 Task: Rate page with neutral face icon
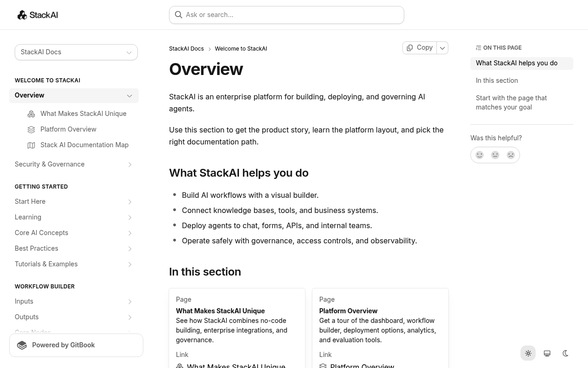click(x=495, y=155)
